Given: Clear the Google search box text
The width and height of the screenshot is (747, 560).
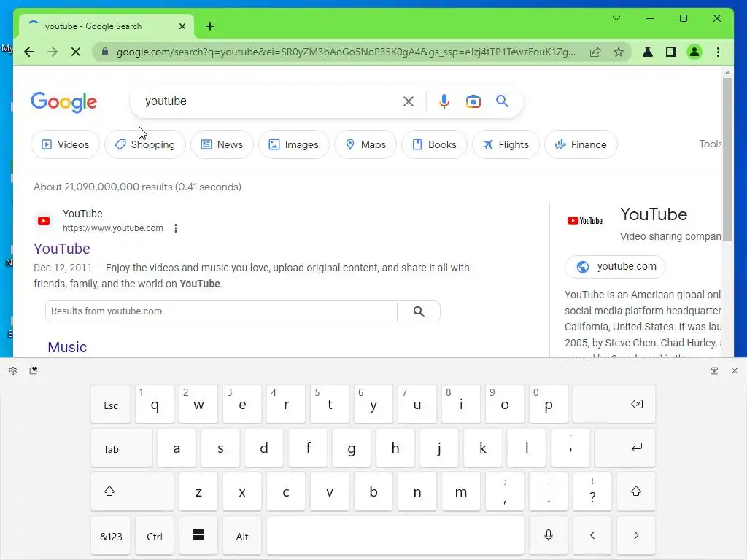Looking at the screenshot, I should point(409,101).
